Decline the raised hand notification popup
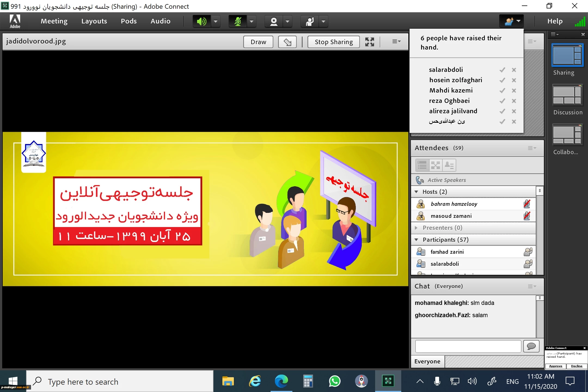Viewport: 588px width, 392px height. (x=577, y=366)
